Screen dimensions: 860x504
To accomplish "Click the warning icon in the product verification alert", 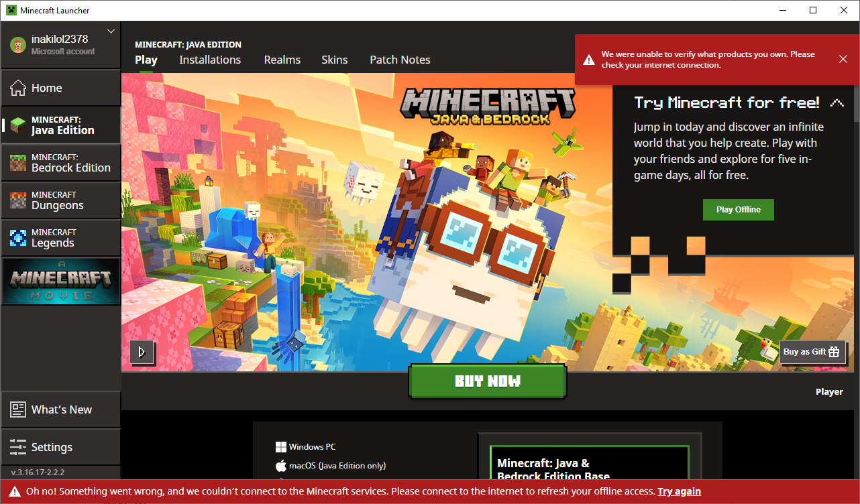I will 588,60.
